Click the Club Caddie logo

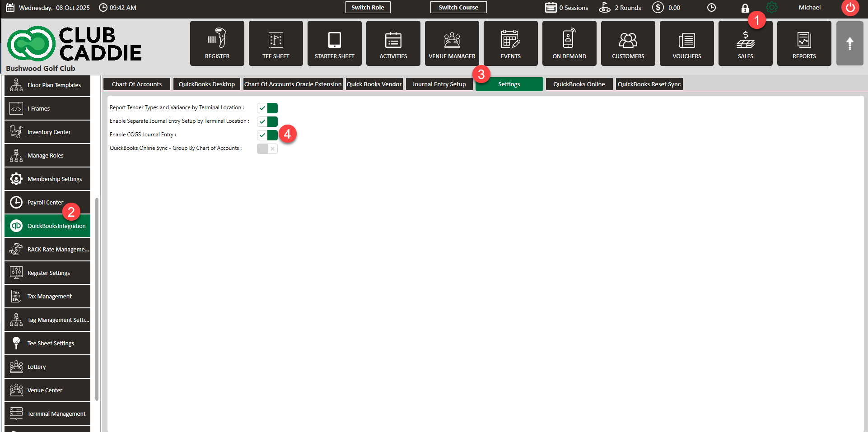point(75,44)
